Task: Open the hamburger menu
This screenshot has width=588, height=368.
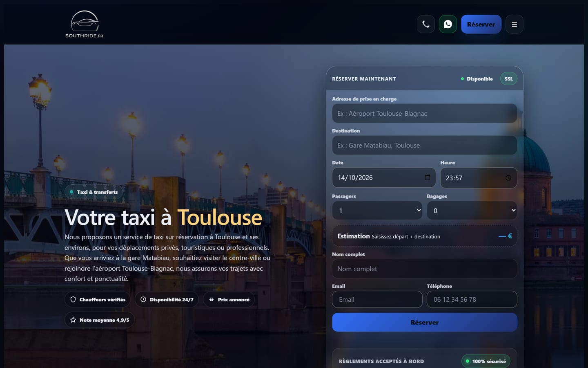Action: pos(514,24)
